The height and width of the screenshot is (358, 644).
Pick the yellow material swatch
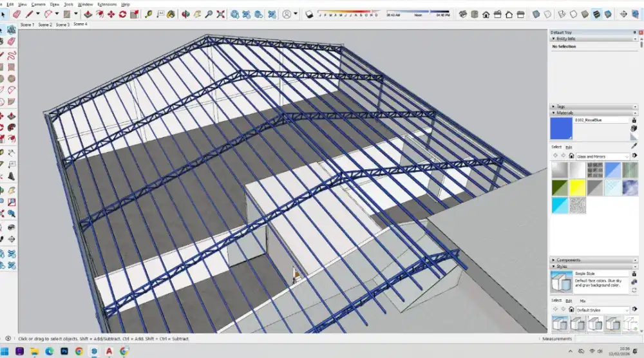click(x=577, y=187)
